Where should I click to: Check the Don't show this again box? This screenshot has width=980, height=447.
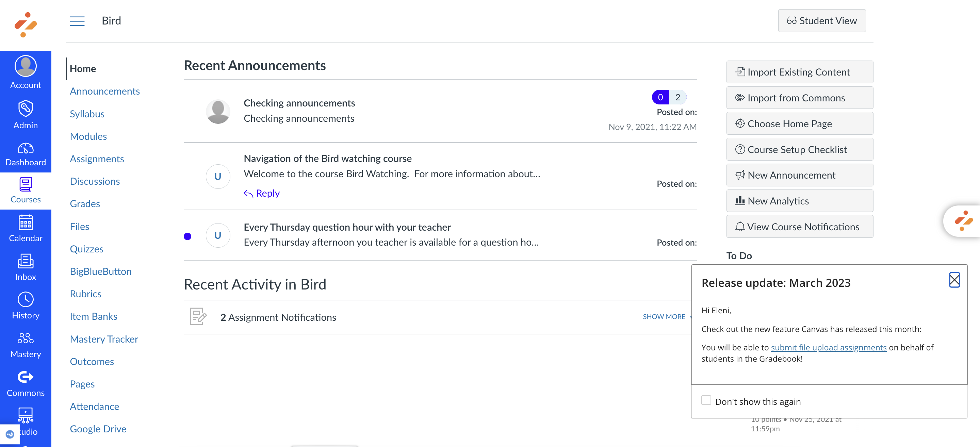click(706, 400)
